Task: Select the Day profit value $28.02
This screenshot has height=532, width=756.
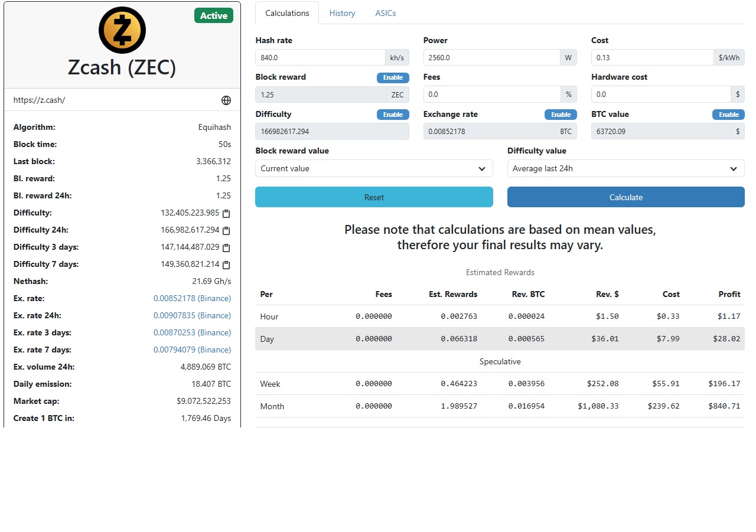Action: click(726, 340)
